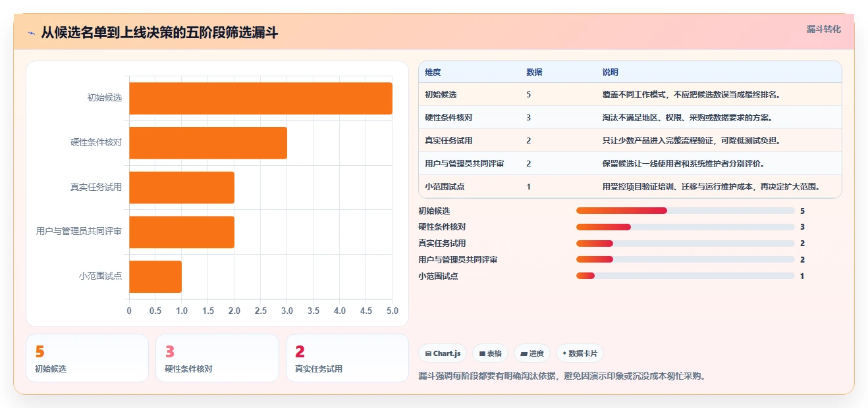Select the Chart.js chip

(443, 353)
